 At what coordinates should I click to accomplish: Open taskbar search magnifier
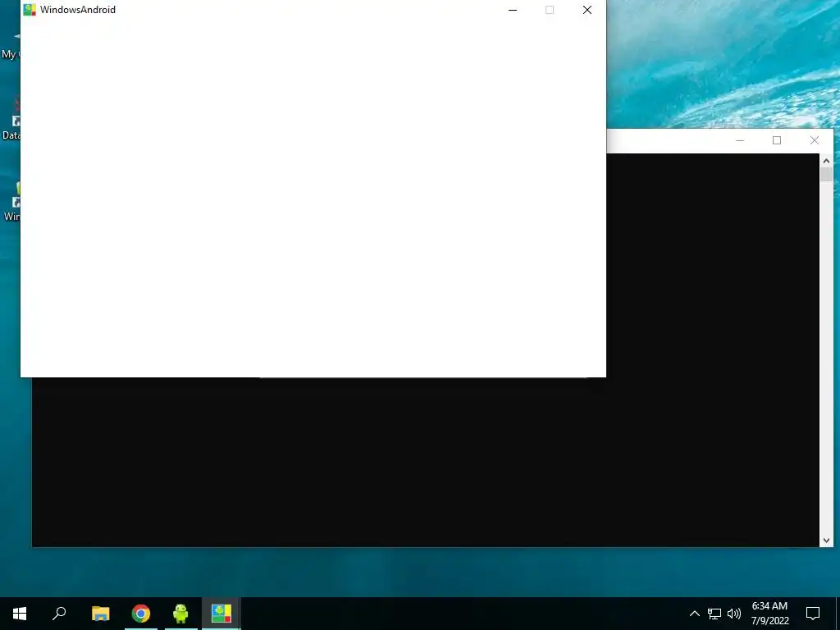[59, 614]
